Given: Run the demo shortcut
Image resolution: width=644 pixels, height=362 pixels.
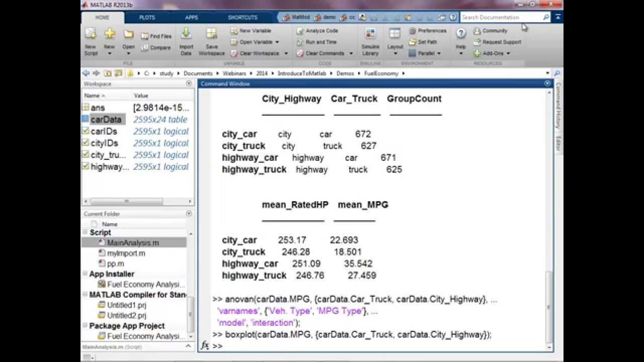Looking at the screenshot, I should (325, 17).
